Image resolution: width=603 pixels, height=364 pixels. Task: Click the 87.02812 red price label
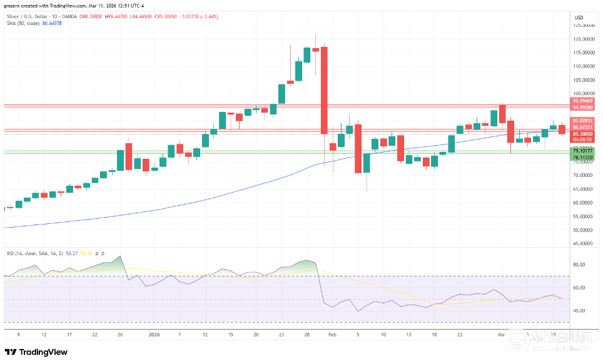tap(582, 120)
